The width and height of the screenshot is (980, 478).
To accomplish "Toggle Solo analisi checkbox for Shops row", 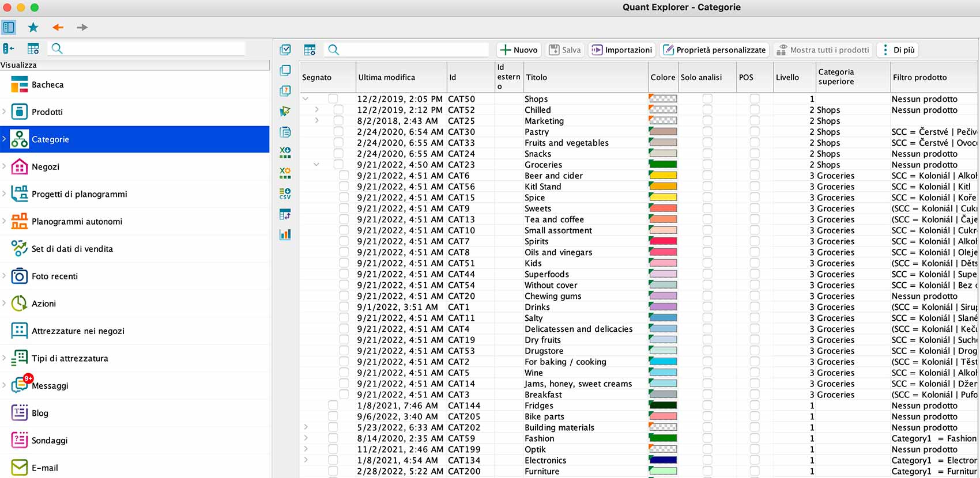I will pyautogui.click(x=707, y=99).
